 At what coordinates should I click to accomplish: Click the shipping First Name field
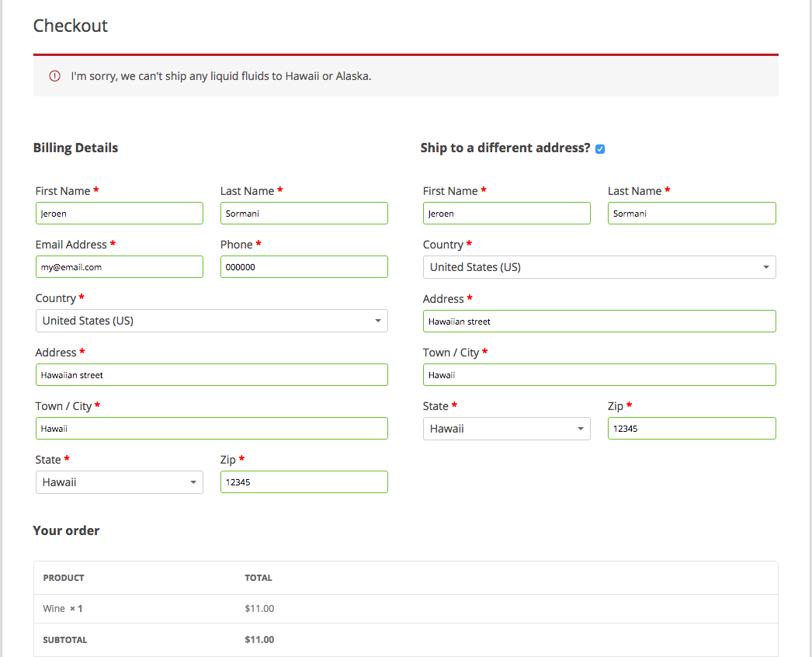(506, 213)
